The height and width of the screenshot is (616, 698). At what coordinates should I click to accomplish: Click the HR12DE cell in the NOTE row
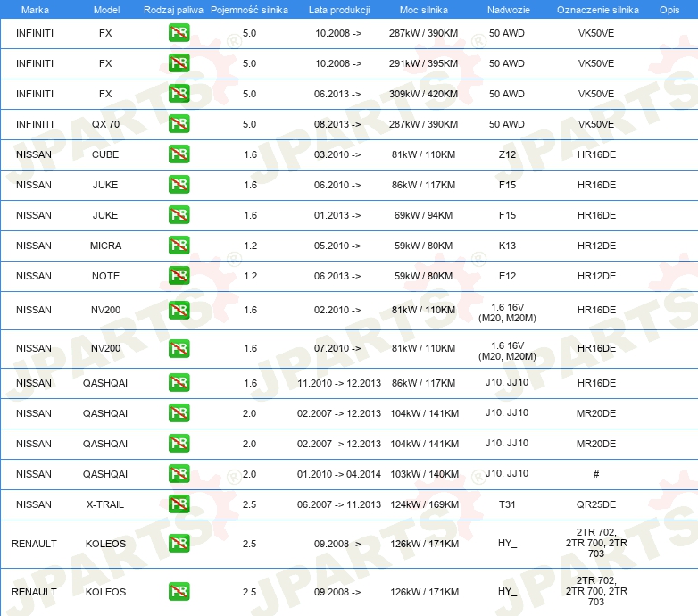pos(596,276)
